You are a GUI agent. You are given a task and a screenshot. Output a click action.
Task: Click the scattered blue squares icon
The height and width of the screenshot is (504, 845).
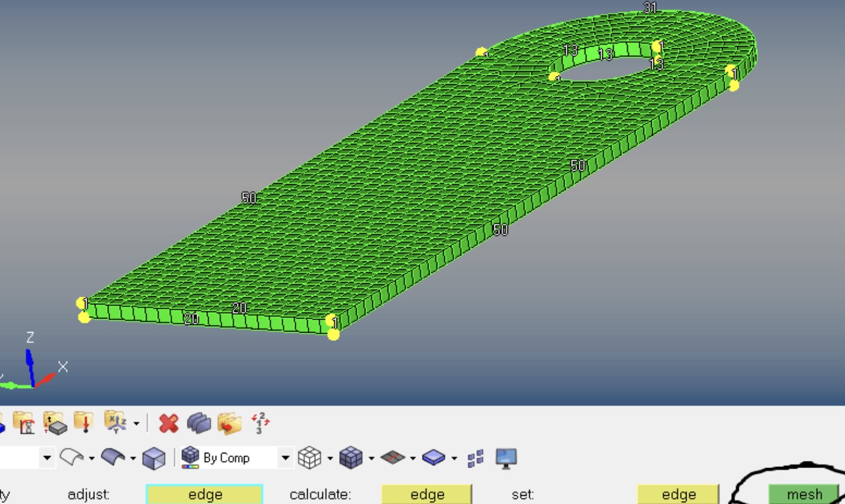click(x=475, y=458)
